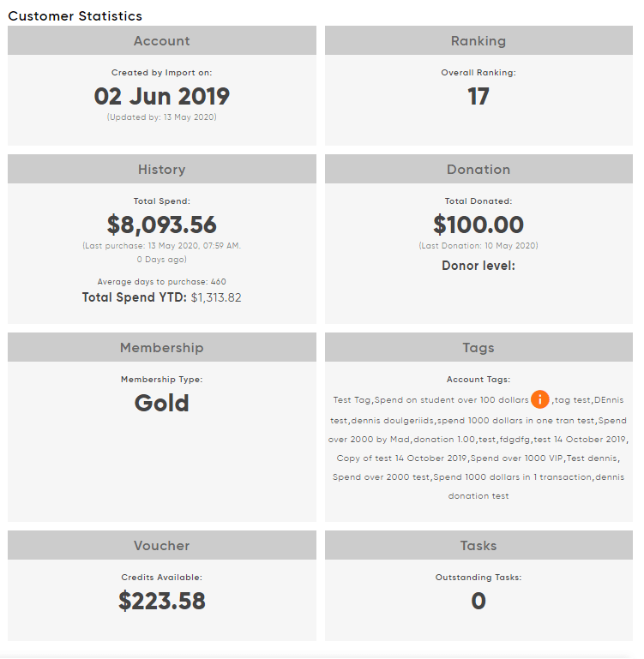
Task: Click the Donation panel header
Action: 478,170
